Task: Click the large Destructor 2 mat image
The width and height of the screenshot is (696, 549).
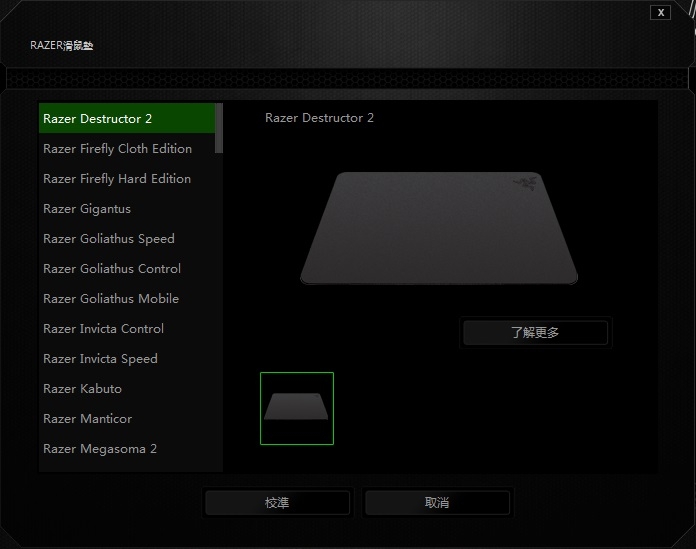Action: [439, 228]
